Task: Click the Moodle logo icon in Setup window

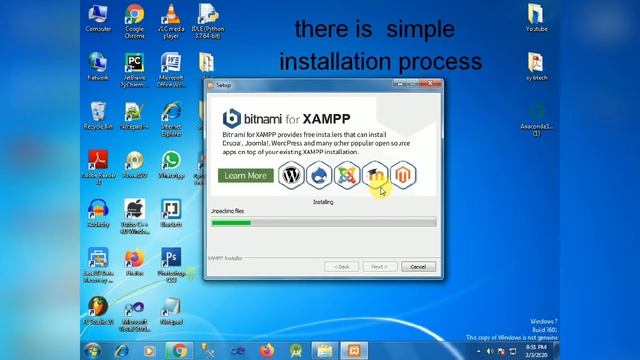Action: (x=375, y=175)
